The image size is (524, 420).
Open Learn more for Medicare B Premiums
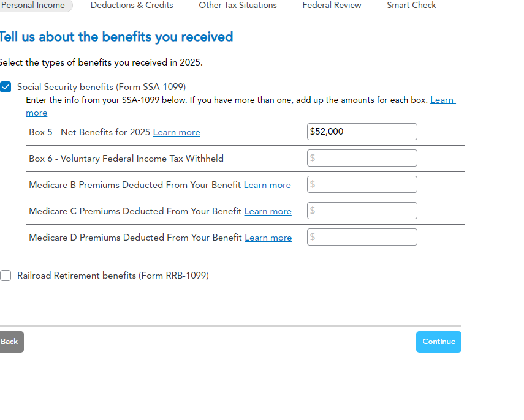(267, 185)
